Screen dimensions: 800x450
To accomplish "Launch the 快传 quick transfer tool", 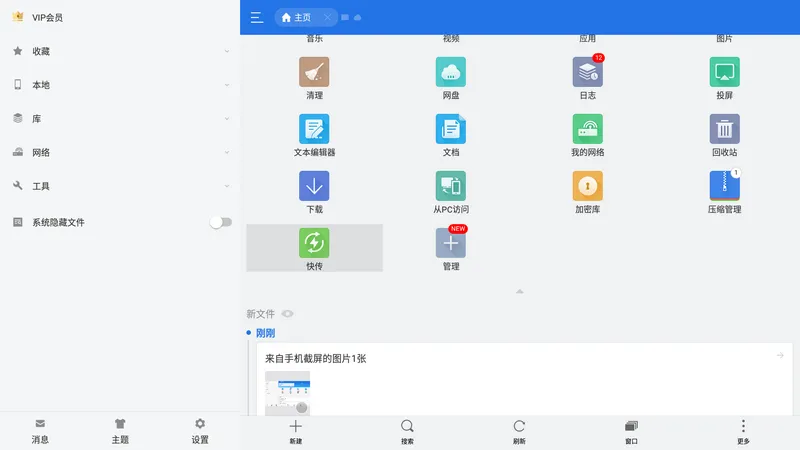I will click(x=314, y=248).
